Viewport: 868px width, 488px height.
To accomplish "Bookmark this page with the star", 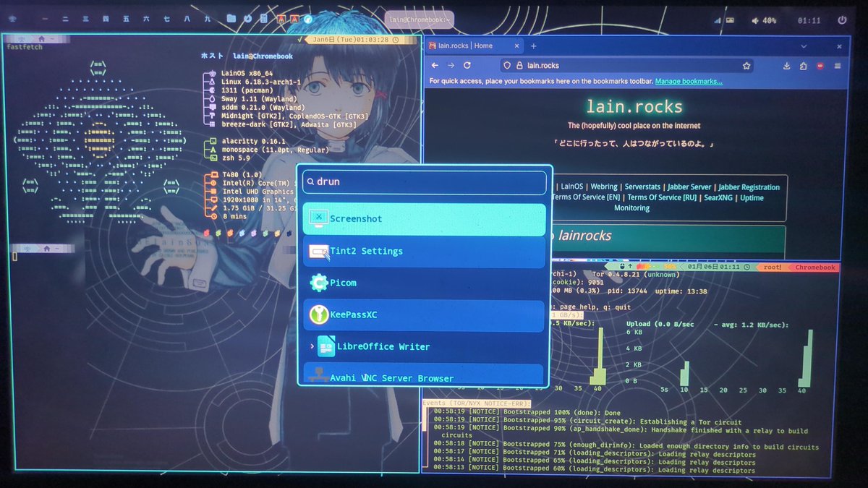I will point(746,66).
